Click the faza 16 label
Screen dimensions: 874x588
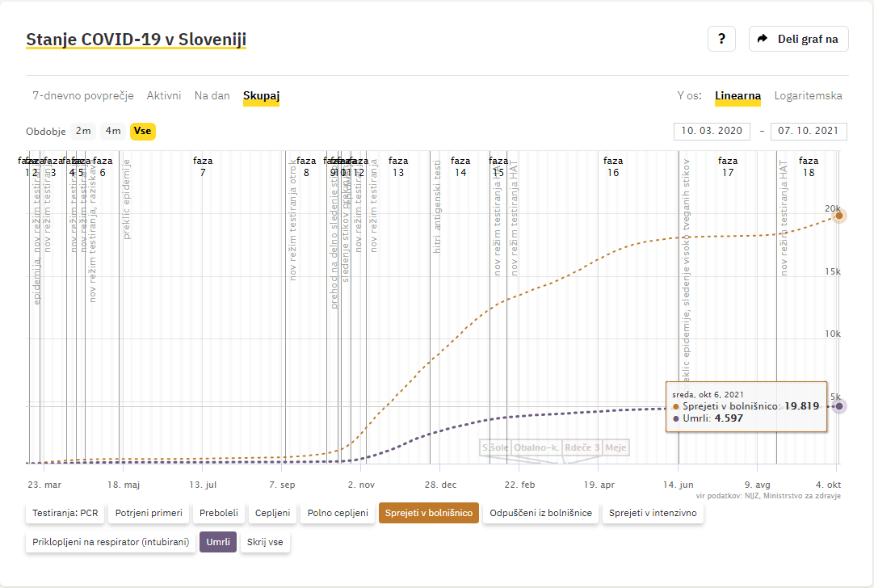(x=613, y=166)
